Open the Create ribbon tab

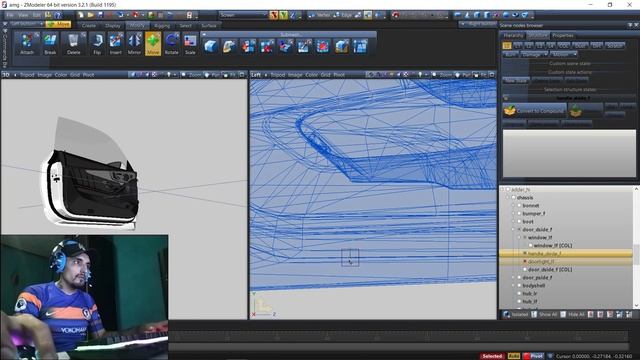[89, 25]
